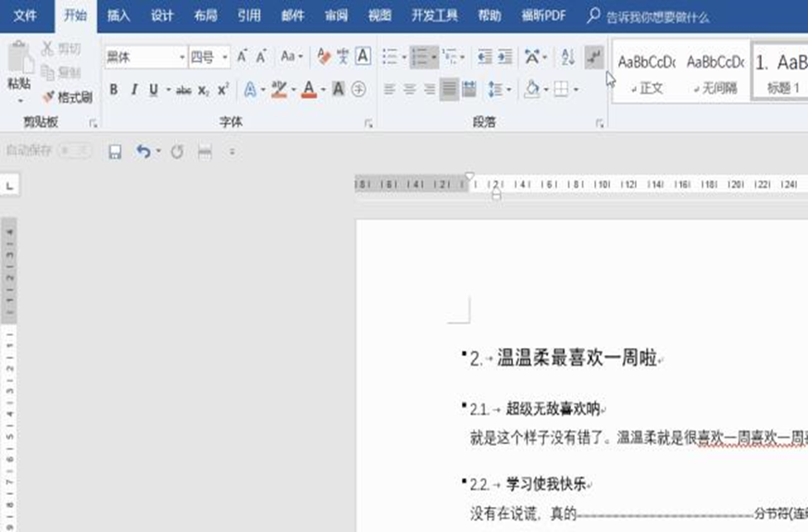808x532 pixels.
Task: Toggle italic formatting
Action: pos(133,90)
